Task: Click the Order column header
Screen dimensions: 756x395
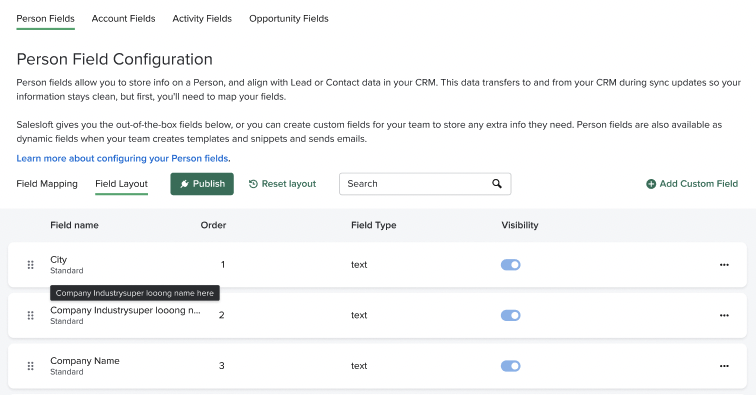Action: (x=213, y=225)
